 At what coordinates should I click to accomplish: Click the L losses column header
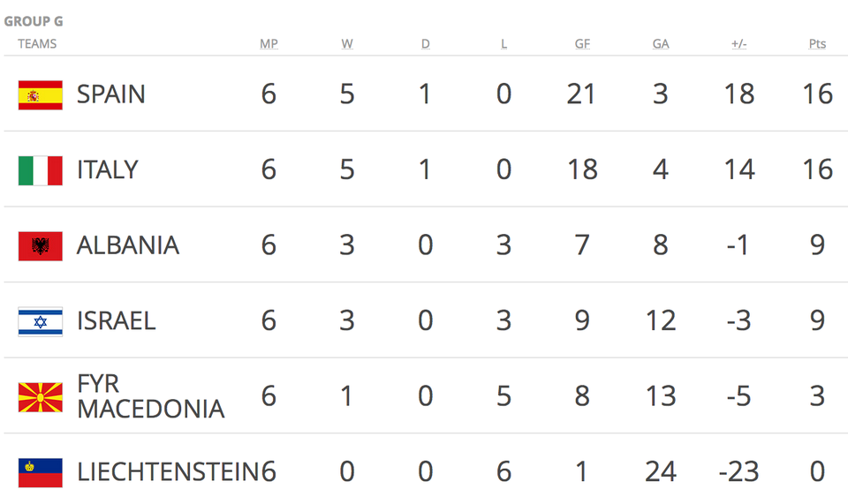click(503, 44)
